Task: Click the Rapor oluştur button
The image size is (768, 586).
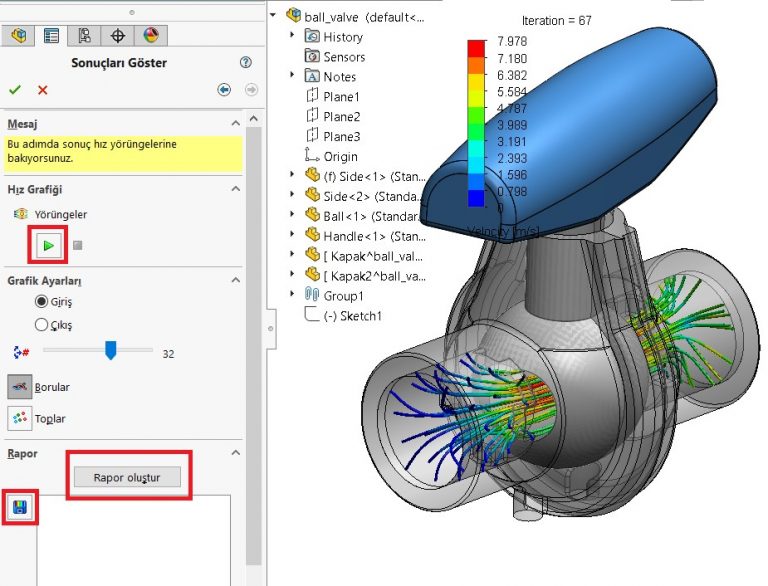Action: (x=127, y=477)
